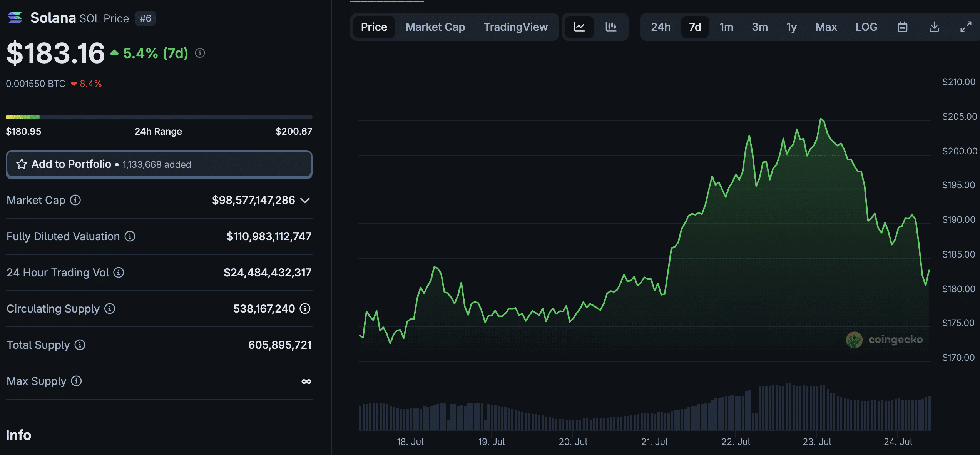Set chart range to 1m
The height and width of the screenshot is (455, 980).
click(x=726, y=27)
